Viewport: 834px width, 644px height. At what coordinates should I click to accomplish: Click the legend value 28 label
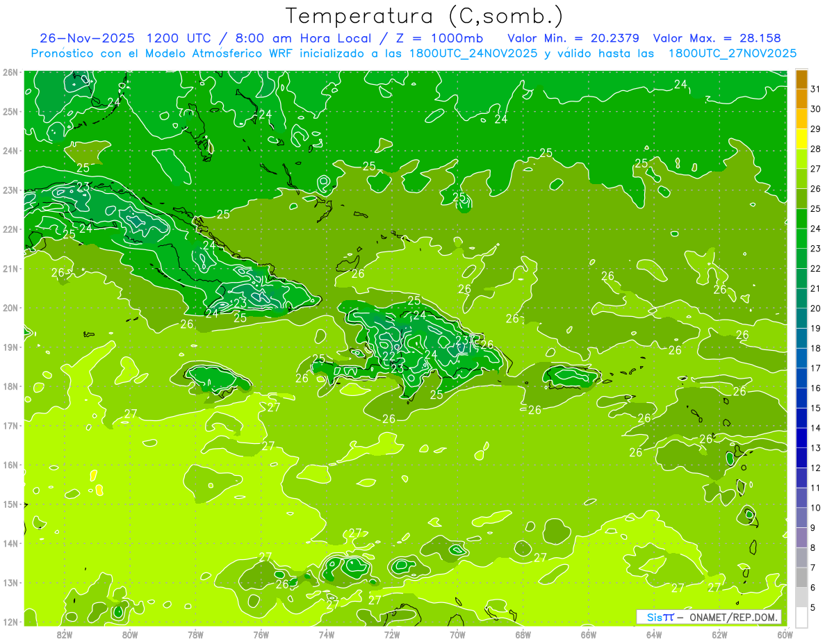(x=815, y=149)
